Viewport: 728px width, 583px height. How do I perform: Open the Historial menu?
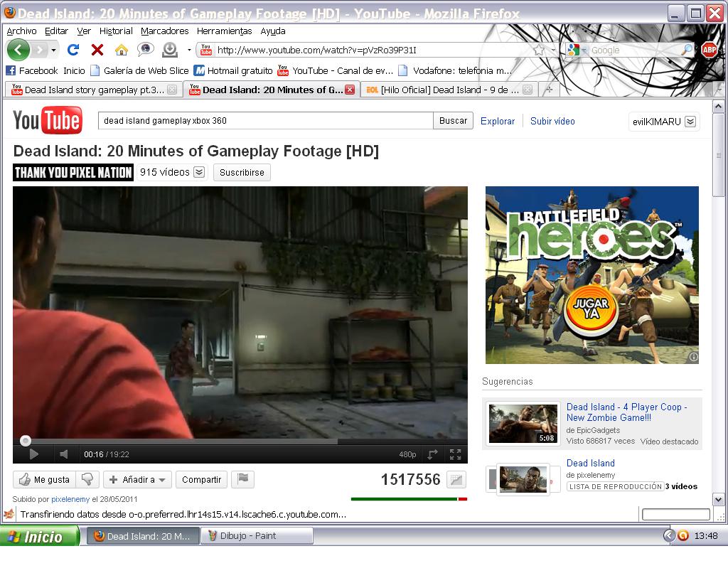pyautogui.click(x=116, y=31)
